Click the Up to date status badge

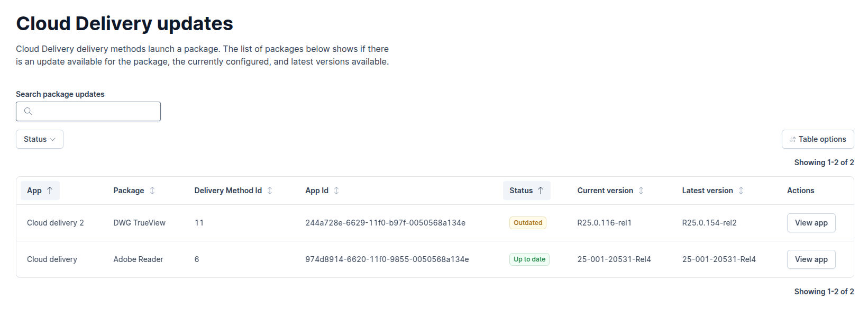[x=529, y=259]
